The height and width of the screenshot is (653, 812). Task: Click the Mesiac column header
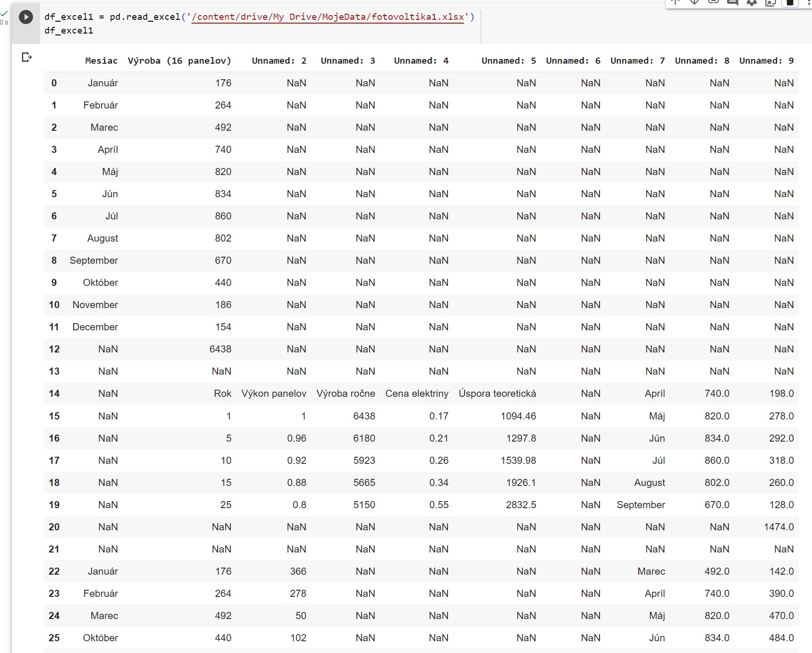coord(101,61)
